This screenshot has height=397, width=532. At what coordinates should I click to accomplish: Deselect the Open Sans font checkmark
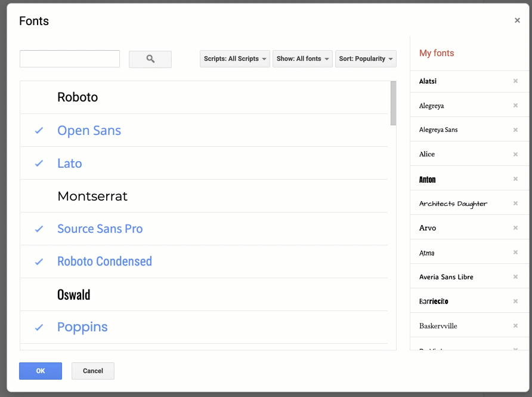pyautogui.click(x=38, y=130)
